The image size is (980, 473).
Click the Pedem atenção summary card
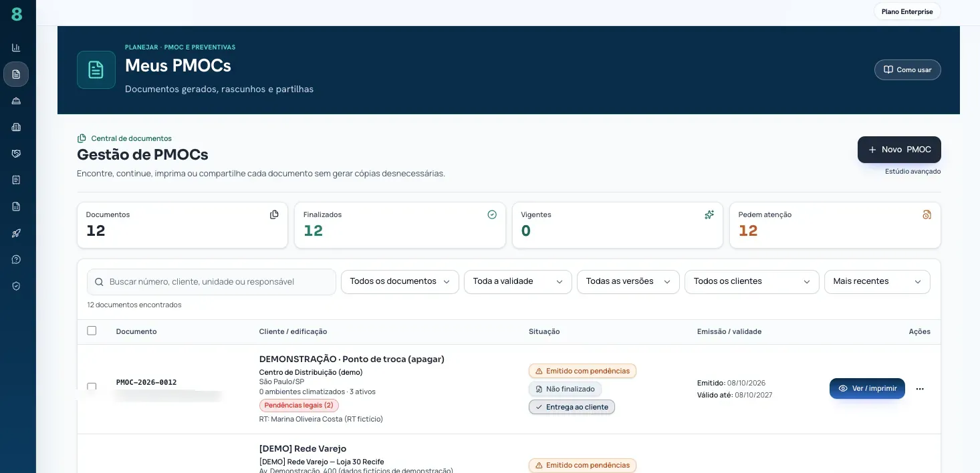(x=835, y=225)
